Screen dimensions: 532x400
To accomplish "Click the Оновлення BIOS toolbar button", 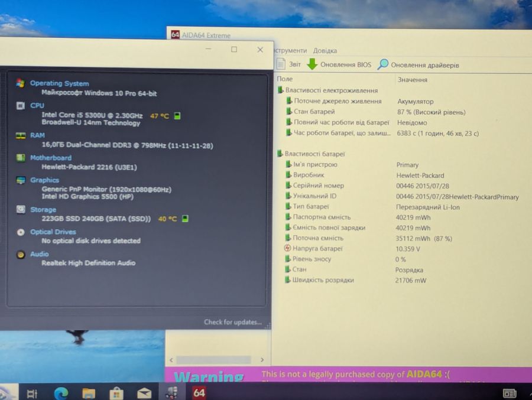I will [339, 64].
